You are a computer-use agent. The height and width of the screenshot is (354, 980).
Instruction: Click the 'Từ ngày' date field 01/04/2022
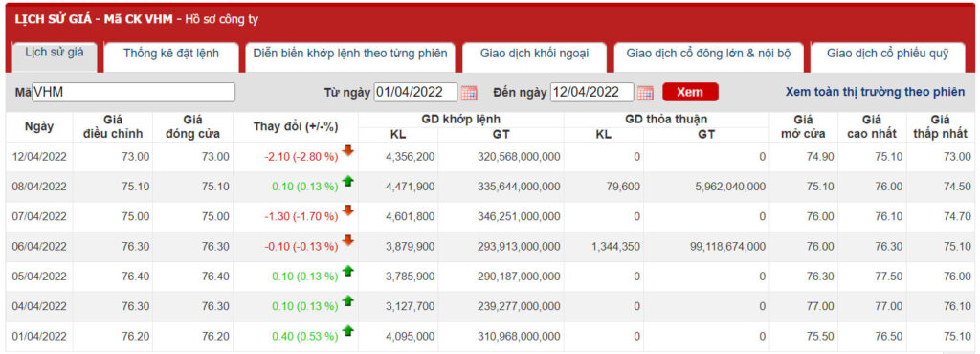click(415, 93)
